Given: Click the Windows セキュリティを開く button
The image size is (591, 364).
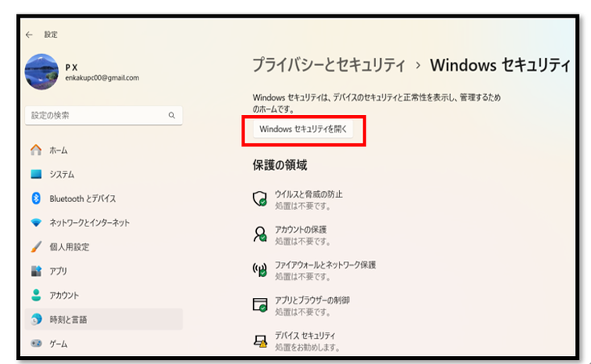Looking at the screenshot, I should pyautogui.click(x=303, y=129).
